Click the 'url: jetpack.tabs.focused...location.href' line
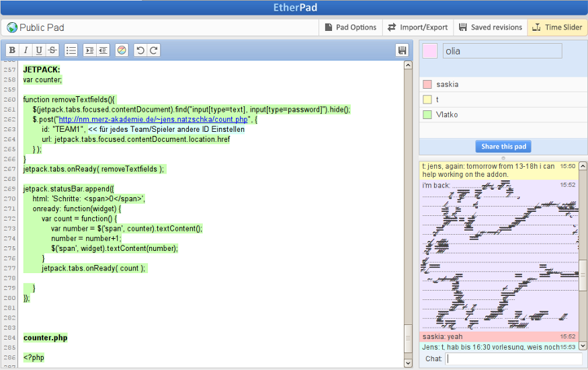588x370 pixels. (136, 139)
